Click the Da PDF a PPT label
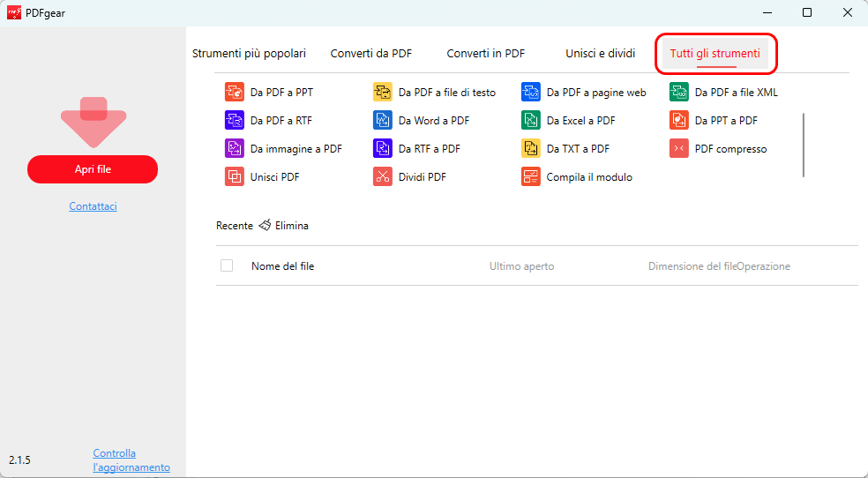This screenshot has width=868, height=478. coord(281,93)
